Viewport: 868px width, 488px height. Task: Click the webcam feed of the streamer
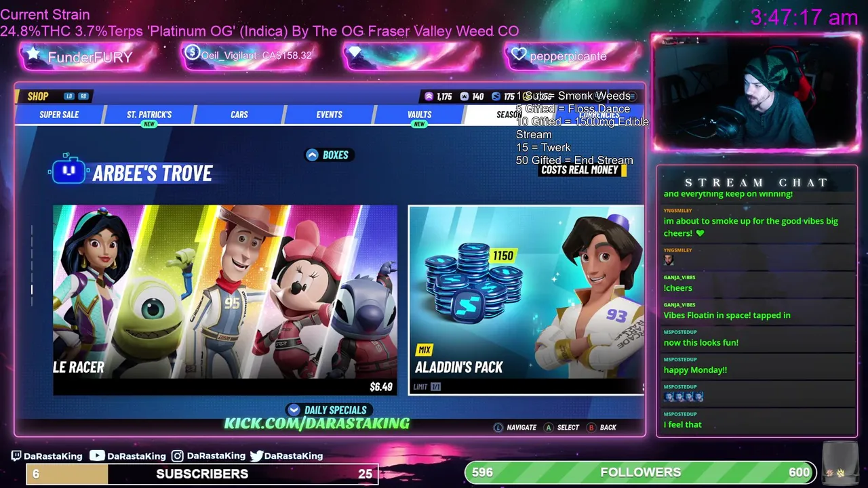pyautogui.click(x=756, y=93)
